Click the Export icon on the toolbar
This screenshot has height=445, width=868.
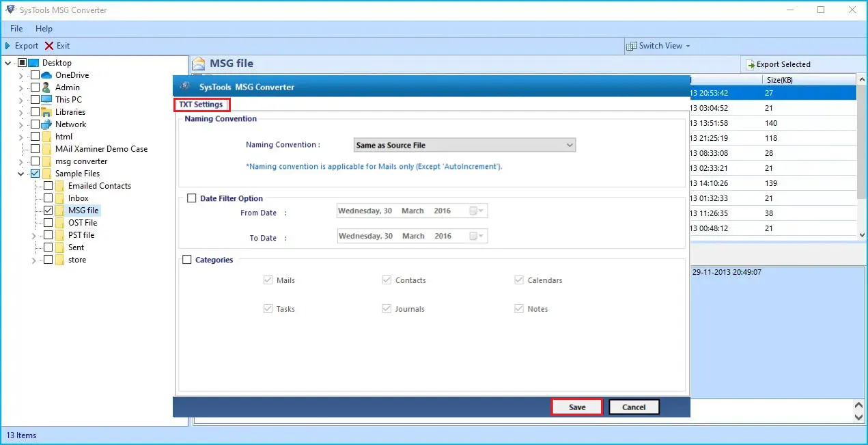(8, 46)
